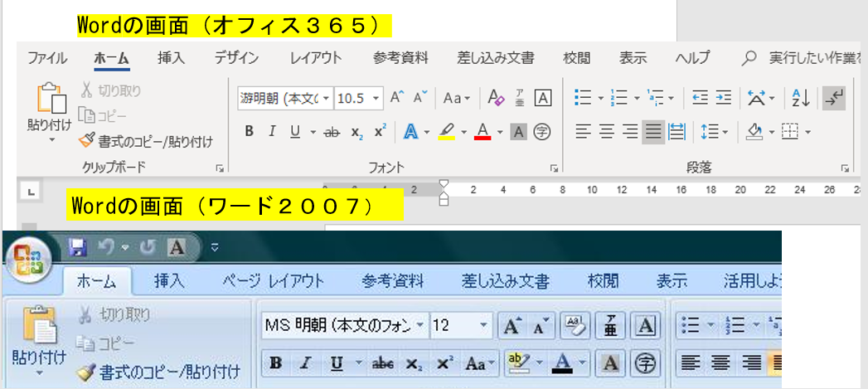Screen dimensions: 868x389
Task: Open borders dropdown arrow in Office 365
Action: (807, 132)
